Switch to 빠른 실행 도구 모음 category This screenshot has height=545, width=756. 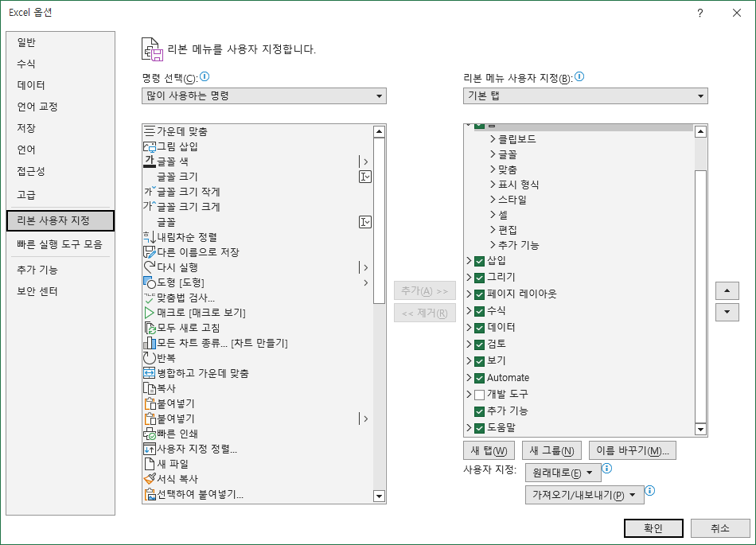(60, 244)
